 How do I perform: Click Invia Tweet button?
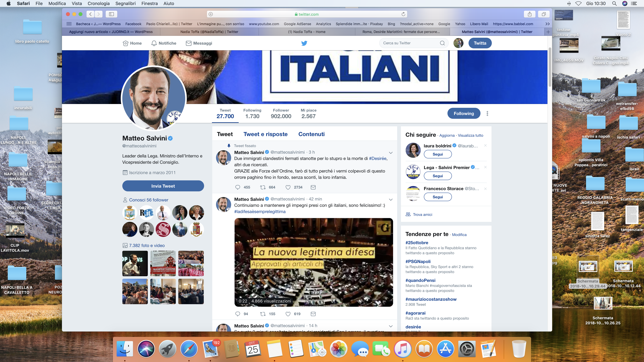(x=163, y=186)
